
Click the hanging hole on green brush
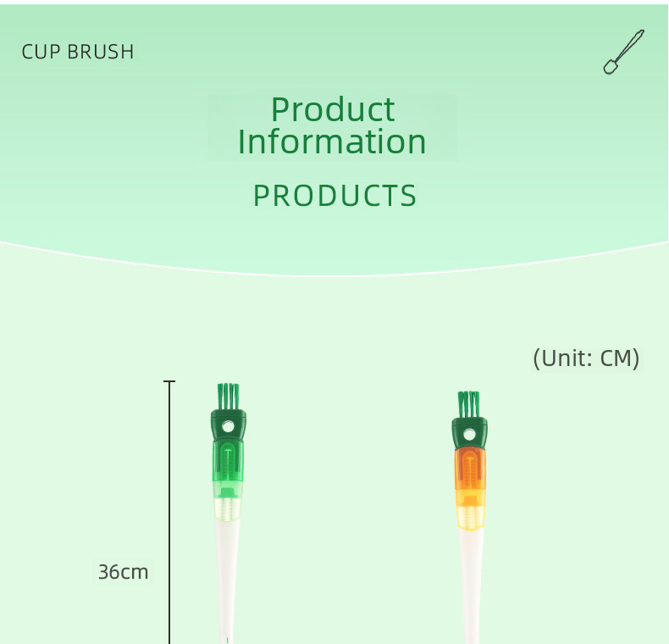pyautogui.click(x=229, y=426)
